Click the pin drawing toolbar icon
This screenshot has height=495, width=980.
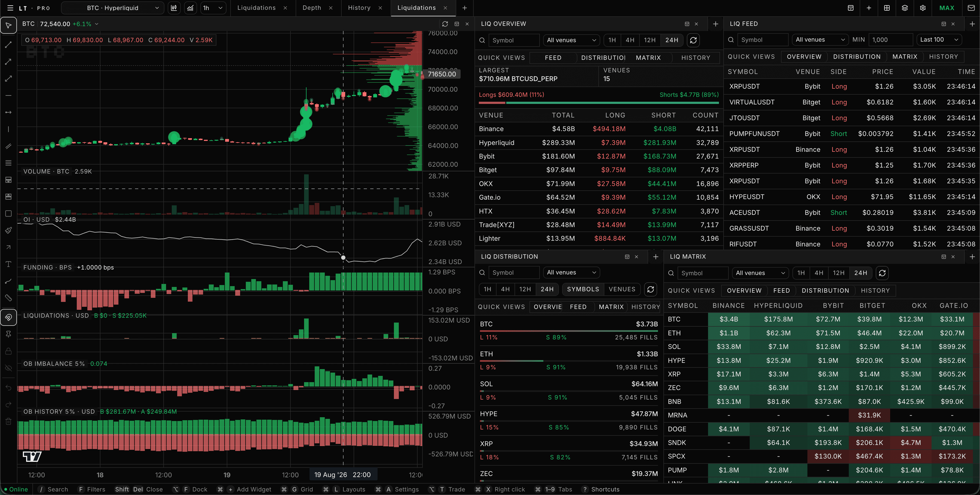[8, 334]
